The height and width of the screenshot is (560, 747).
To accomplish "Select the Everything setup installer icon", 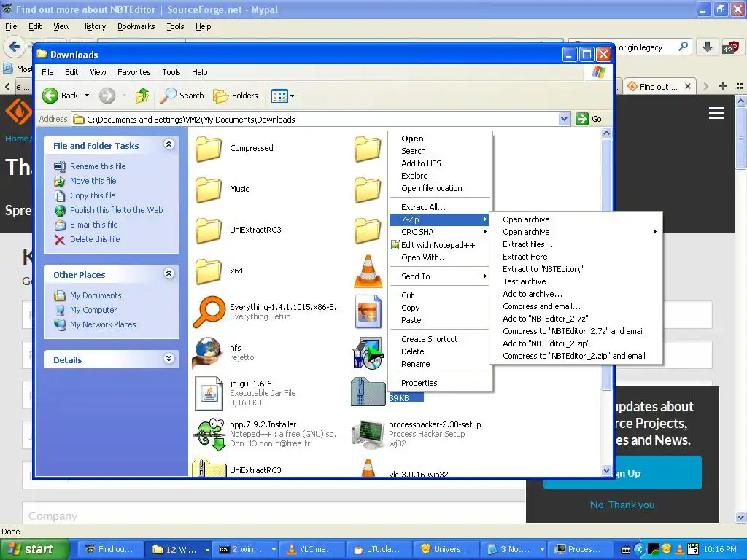I will coord(209,312).
